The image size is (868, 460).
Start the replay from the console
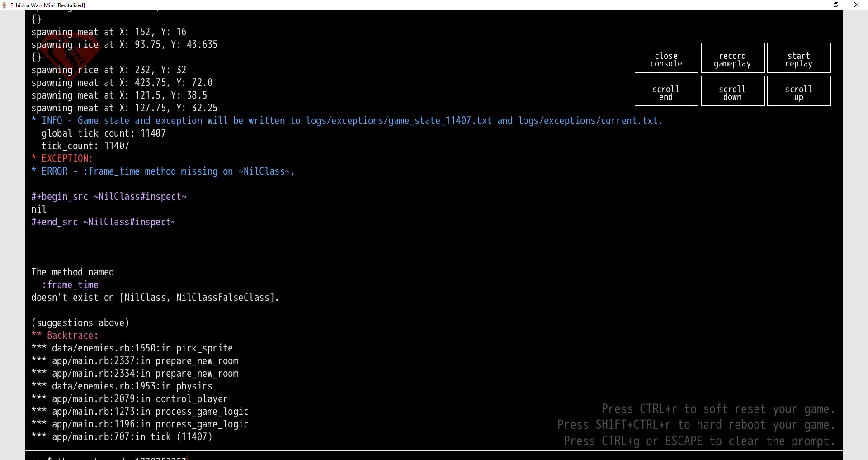[x=798, y=58]
